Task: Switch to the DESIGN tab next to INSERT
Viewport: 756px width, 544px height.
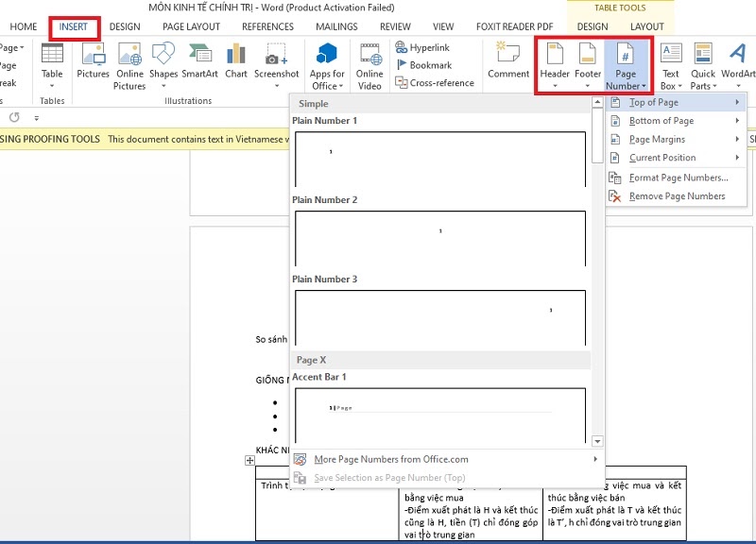Action: pyautogui.click(x=125, y=26)
